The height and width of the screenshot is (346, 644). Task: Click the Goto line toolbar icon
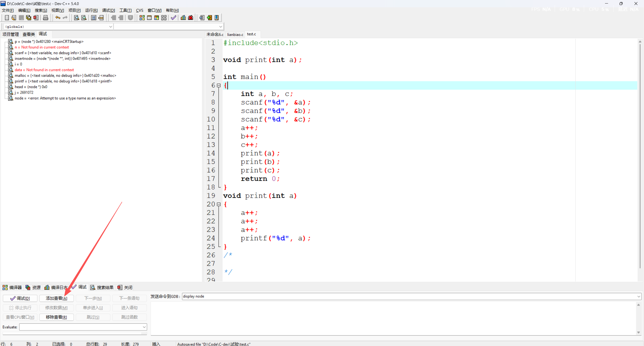point(101,18)
